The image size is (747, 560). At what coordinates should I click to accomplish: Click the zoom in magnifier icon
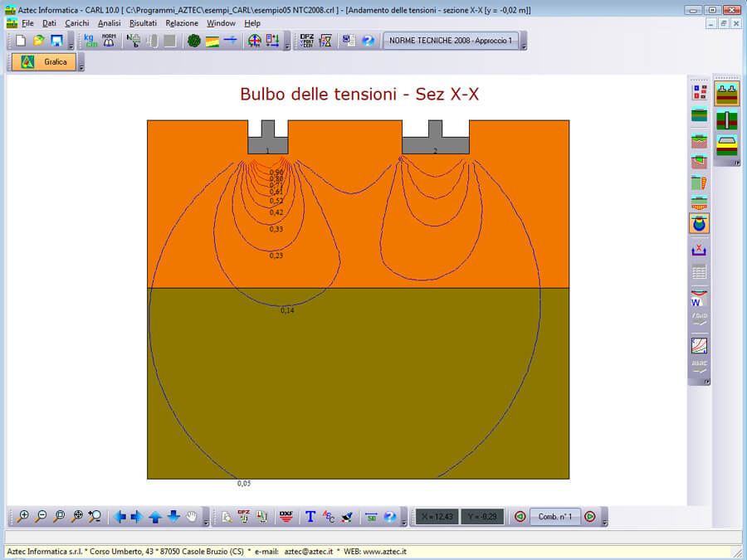point(23,516)
